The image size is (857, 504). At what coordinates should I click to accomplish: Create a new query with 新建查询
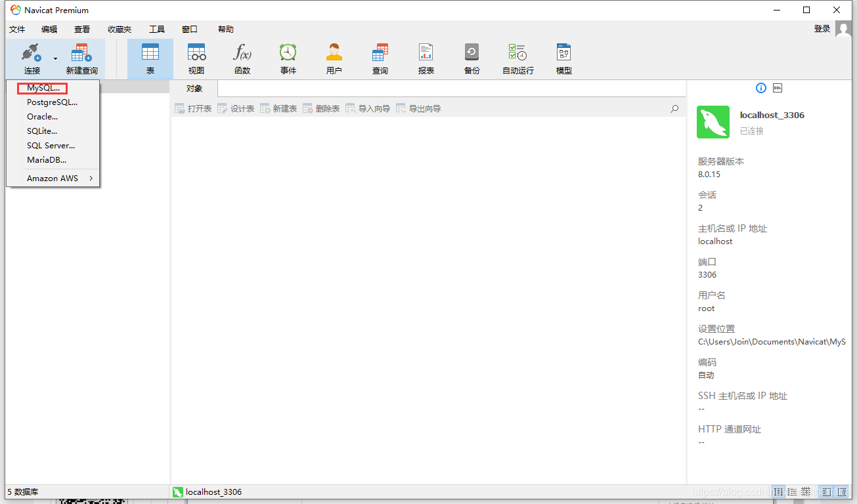81,58
